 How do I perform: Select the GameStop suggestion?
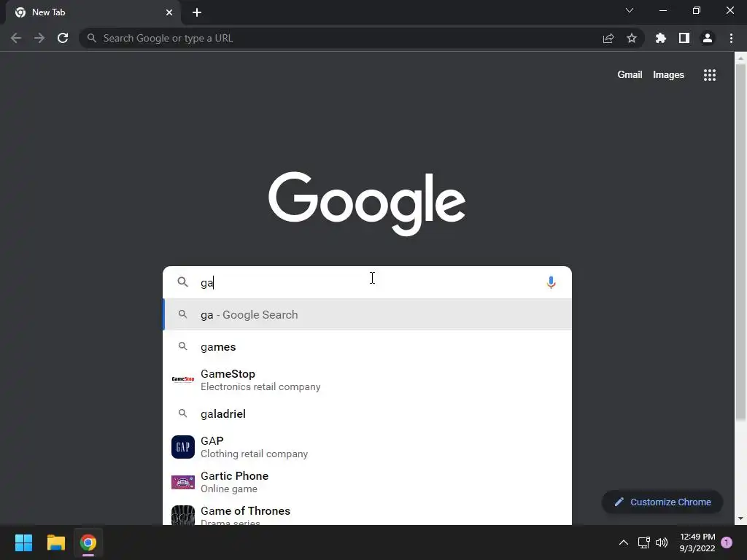[367, 379]
